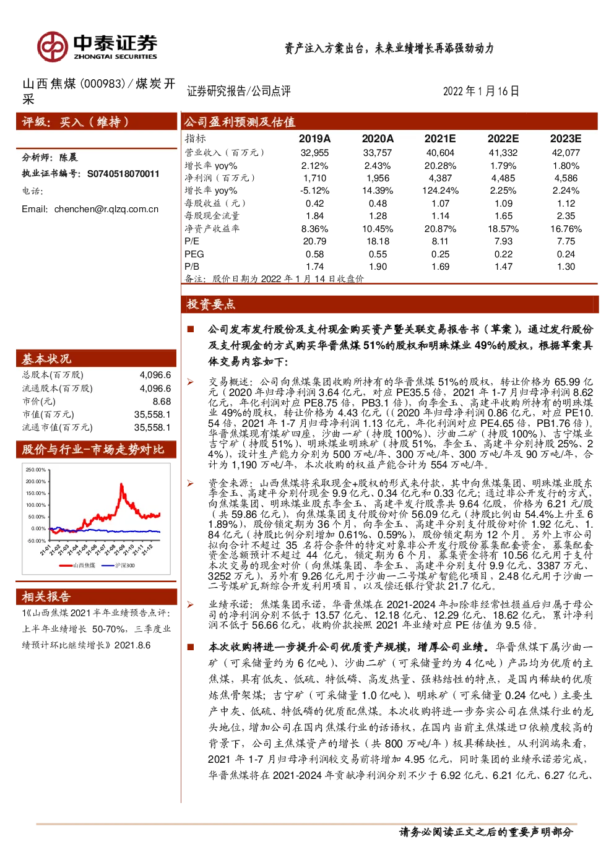Click the Zhongtai Securities logo

pyautogui.click(x=97, y=46)
